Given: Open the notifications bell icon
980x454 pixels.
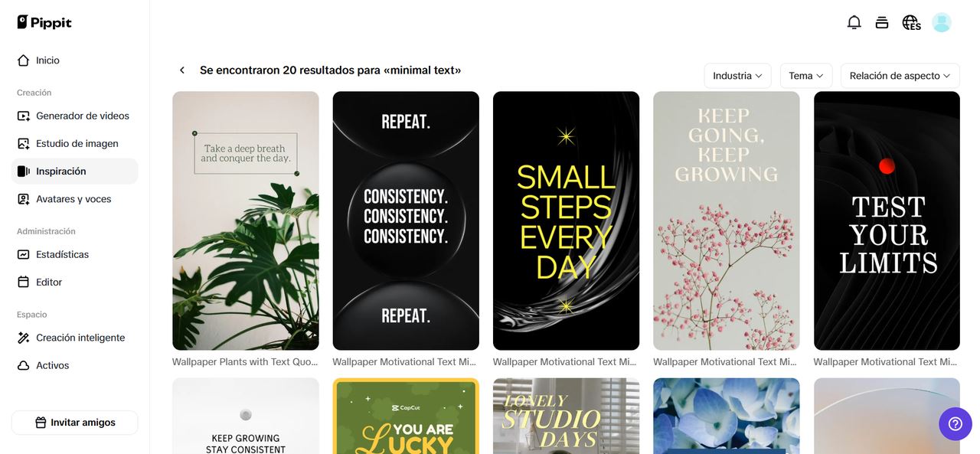Looking at the screenshot, I should pos(854,22).
